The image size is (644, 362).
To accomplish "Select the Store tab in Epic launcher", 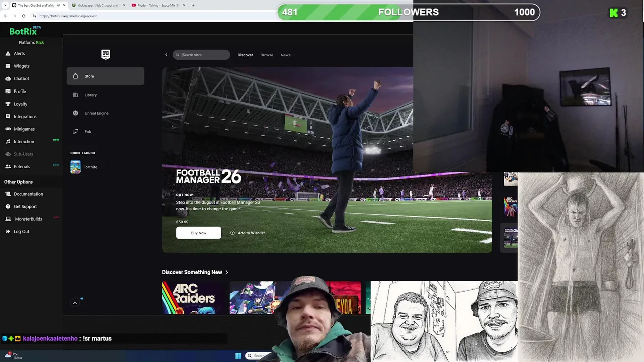I will click(x=106, y=76).
